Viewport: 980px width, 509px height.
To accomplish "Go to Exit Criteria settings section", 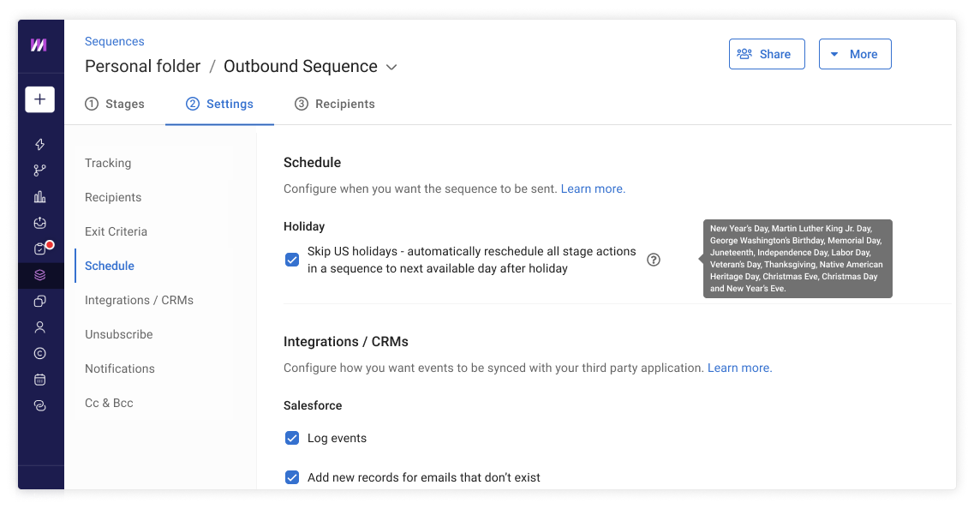I will 116,231.
